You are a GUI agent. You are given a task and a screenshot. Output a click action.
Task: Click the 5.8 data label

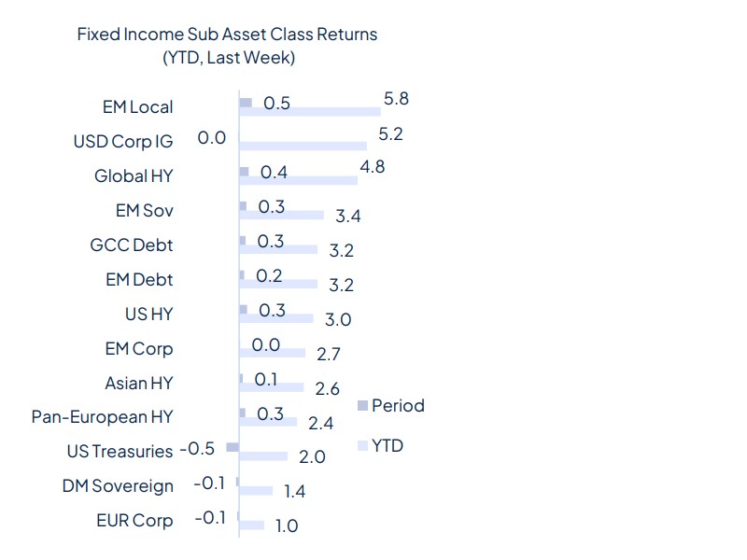[396, 99]
